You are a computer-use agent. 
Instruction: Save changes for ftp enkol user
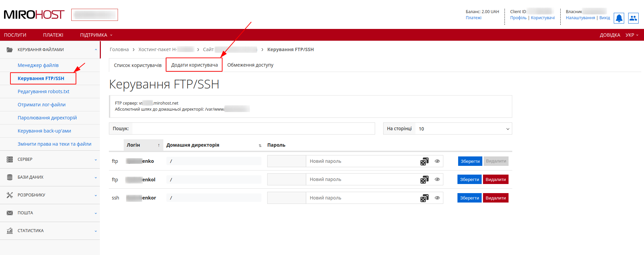click(x=470, y=179)
